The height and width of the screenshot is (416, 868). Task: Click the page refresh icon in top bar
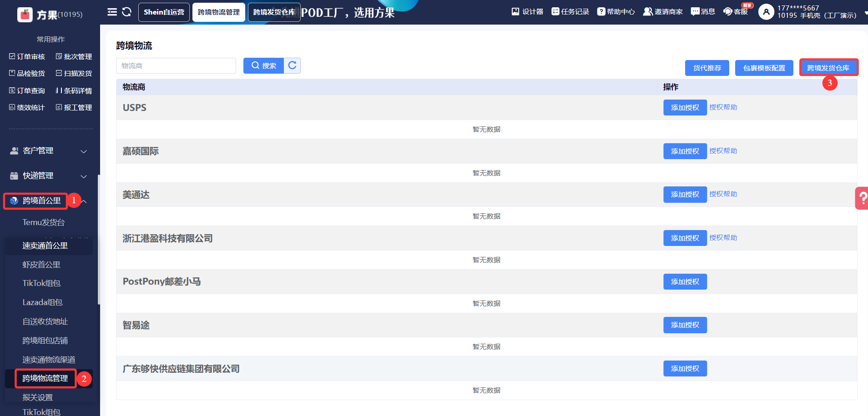coord(127,12)
